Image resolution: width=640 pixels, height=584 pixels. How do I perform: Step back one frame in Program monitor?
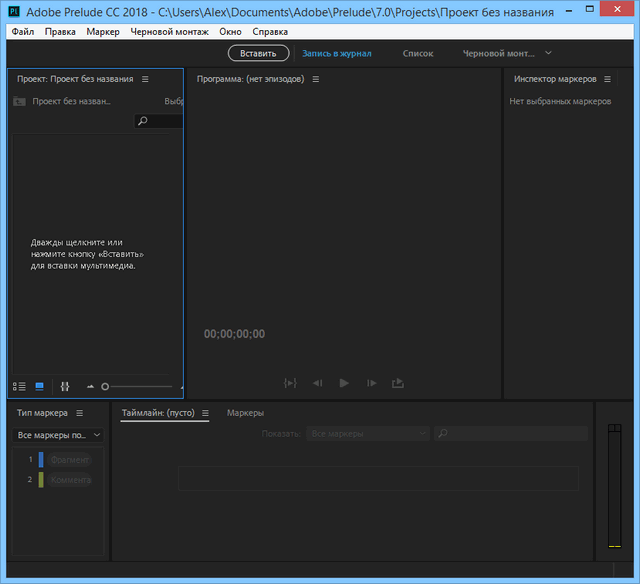click(x=317, y=383)
